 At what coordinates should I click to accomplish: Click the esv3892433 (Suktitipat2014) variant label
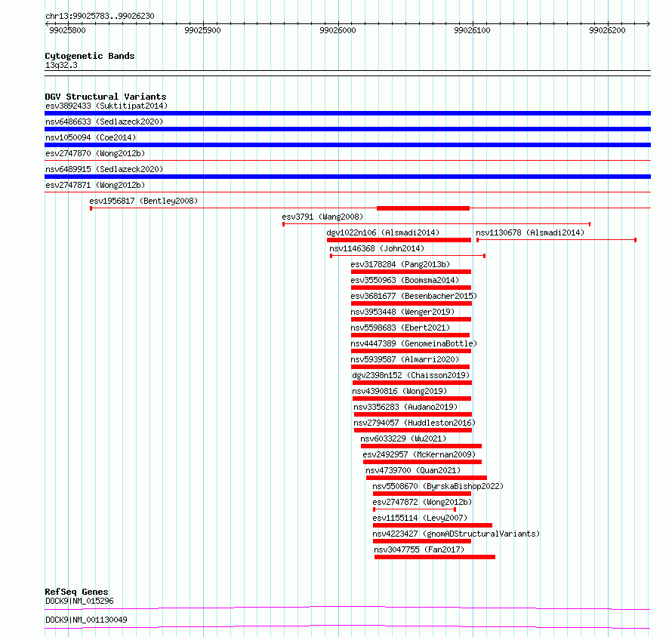tap(106, 106)
